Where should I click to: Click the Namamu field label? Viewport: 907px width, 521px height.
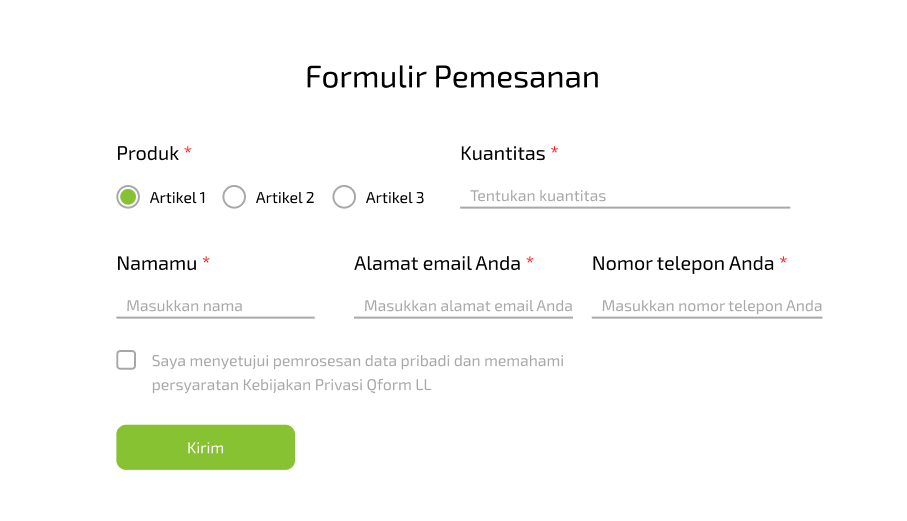[157, 263]
